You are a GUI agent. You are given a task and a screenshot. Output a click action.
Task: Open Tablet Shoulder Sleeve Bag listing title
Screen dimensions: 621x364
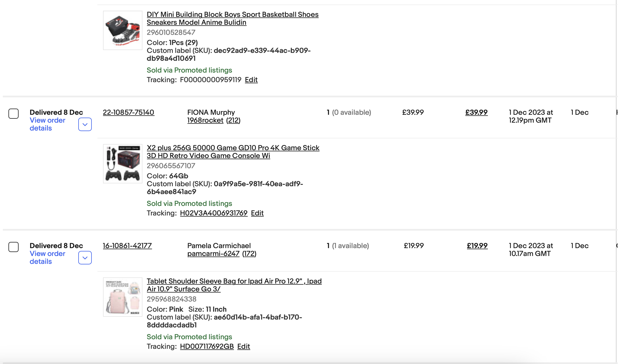pyautogui.click(x=234, y=285)
